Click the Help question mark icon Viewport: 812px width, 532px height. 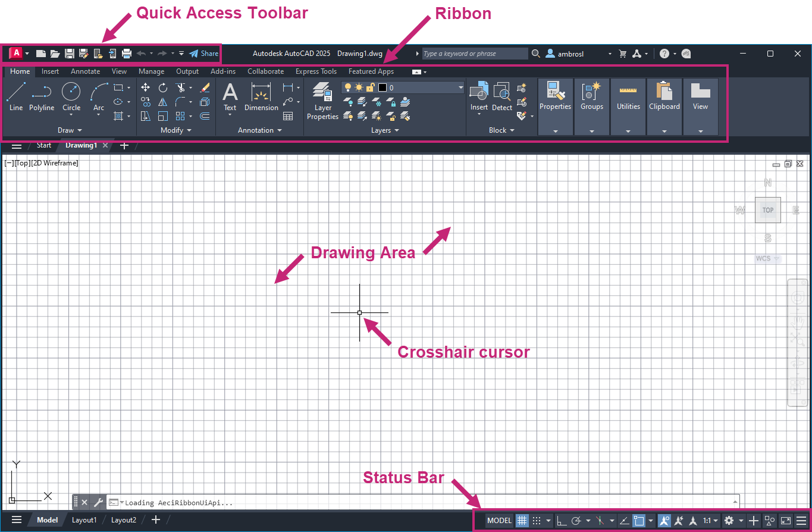tap(664, 54)
